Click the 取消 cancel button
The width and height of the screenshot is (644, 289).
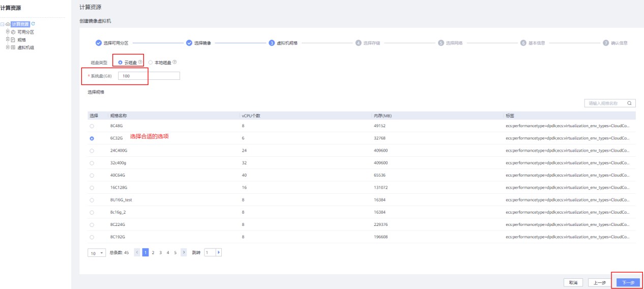coord(573,282)
